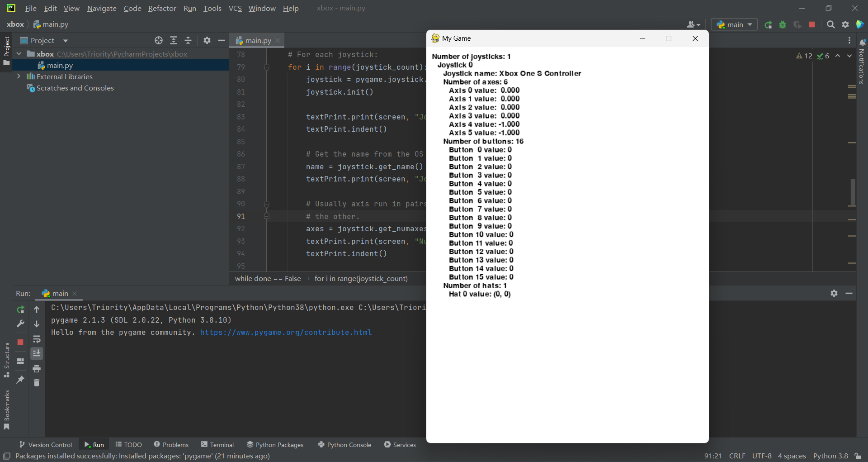Click the CRLF line separator status
The image size is (868, 462).
(x=737, y=456)
